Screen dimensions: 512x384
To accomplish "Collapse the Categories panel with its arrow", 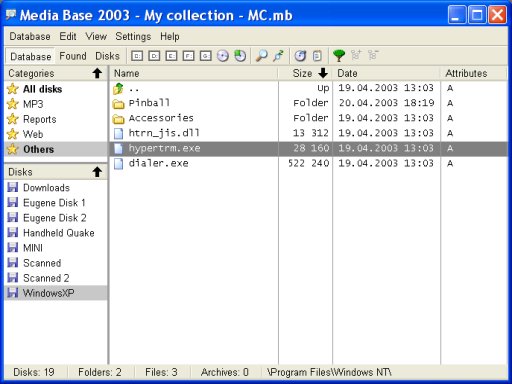I will pos(97,73).
